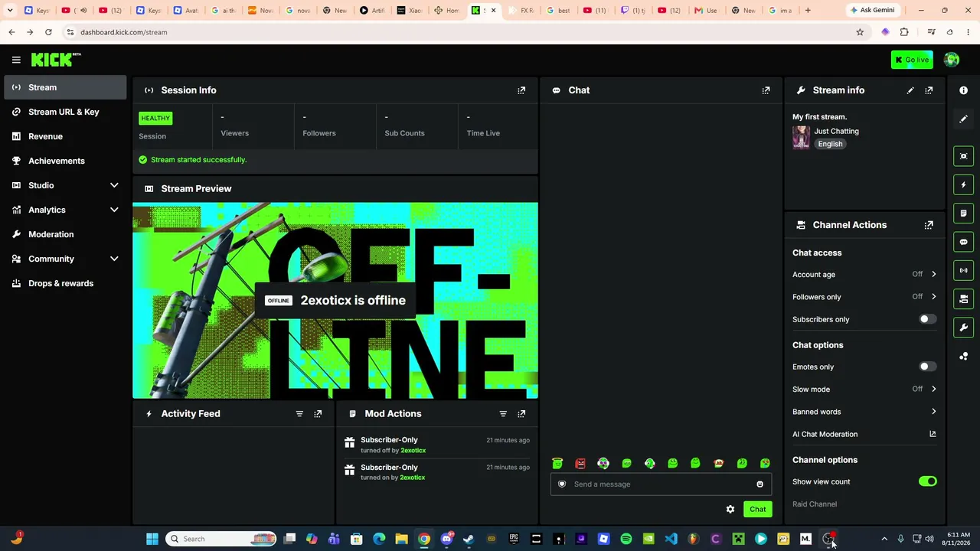The image size is (980, 551).
Task: Disable Show view count switch
Action: [927, 481]
